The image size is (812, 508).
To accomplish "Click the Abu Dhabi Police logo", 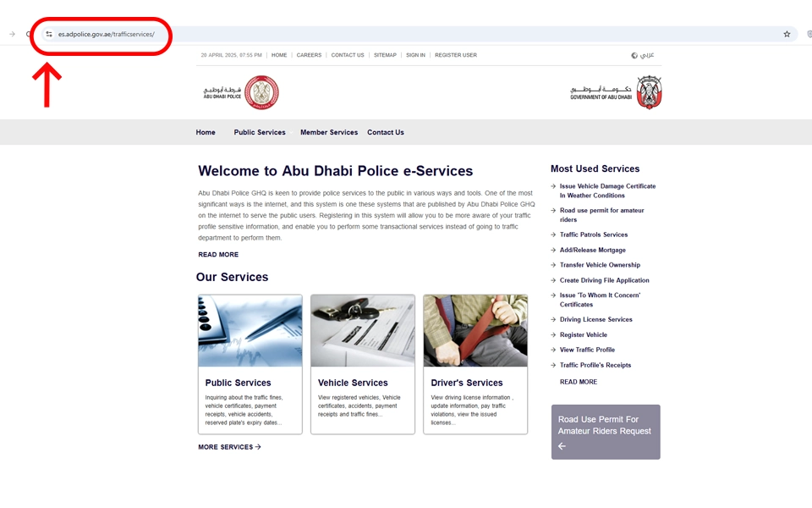I will coord(241,93).
